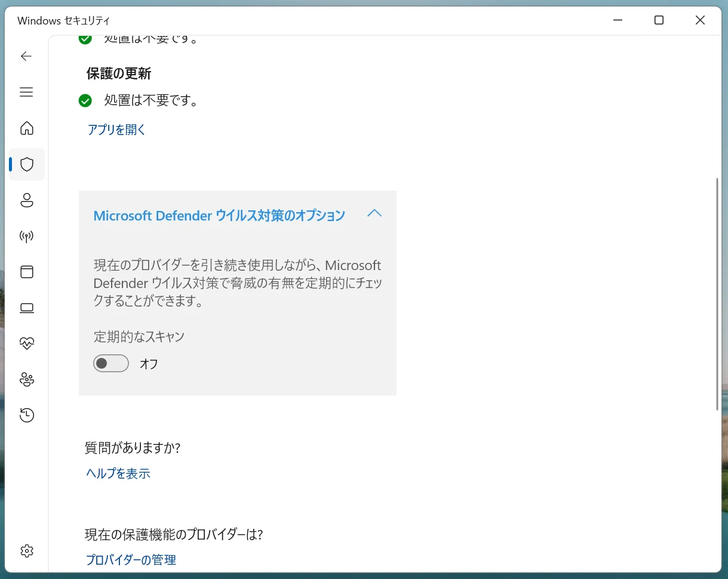
Task: Click Microsoft Defender ウイルス対策のオプション heading
Action: point(219,216)
